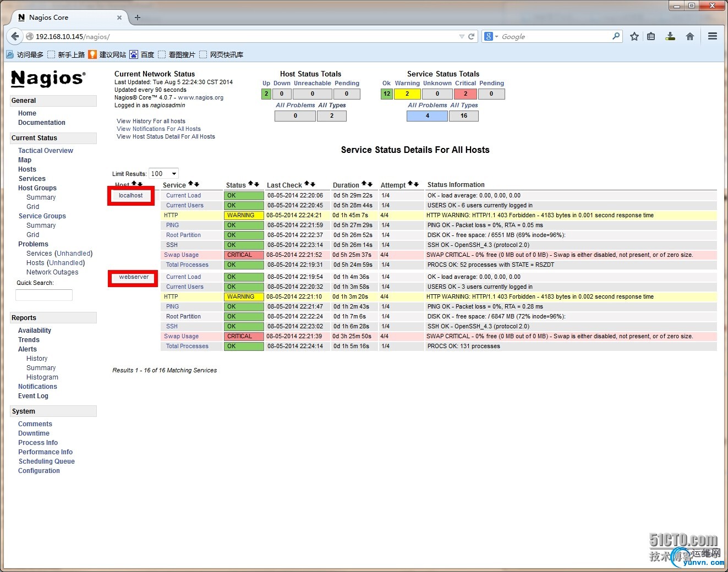Open the Hosts sidebar item
Image resolution: width=728 pixels, height=572 pixels.
click(x=27, y=169)
